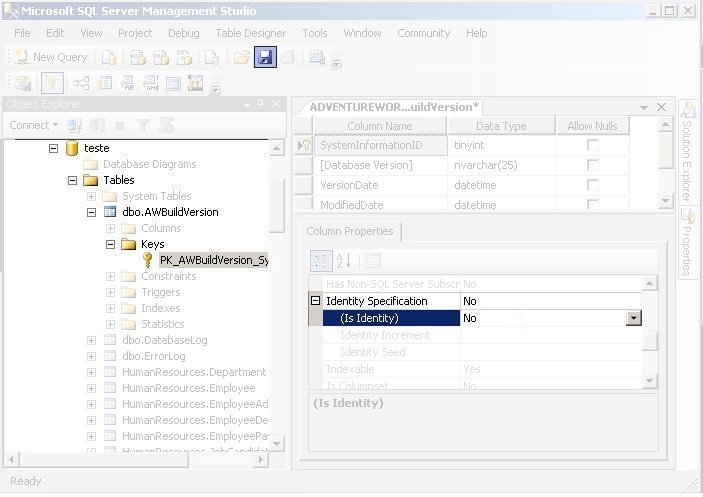The image size is (703, 497).
Task: Toggle Allow Nulls for Database Version
Action: pos(593,165)
